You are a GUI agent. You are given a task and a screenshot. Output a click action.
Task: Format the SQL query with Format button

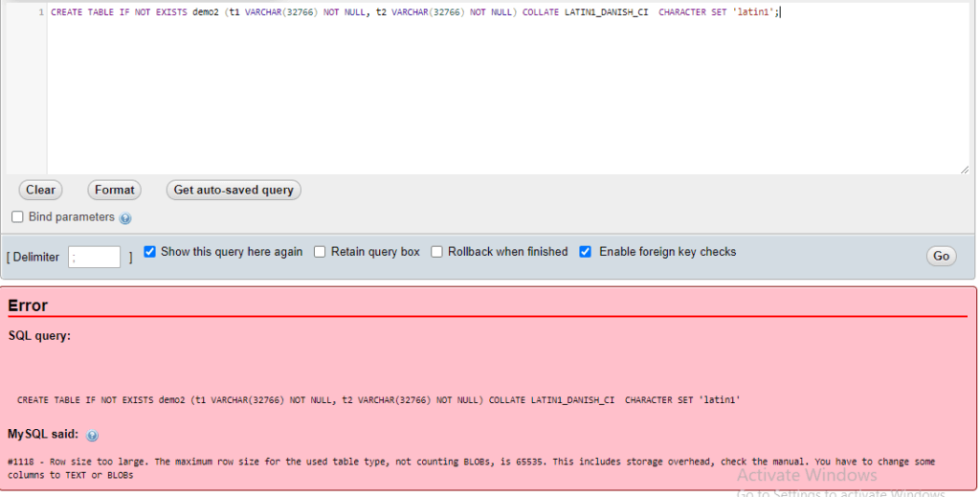click(114, 190)
